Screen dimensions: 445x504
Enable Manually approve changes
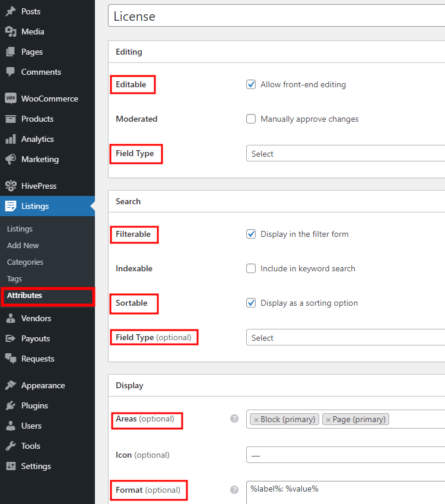251,119
